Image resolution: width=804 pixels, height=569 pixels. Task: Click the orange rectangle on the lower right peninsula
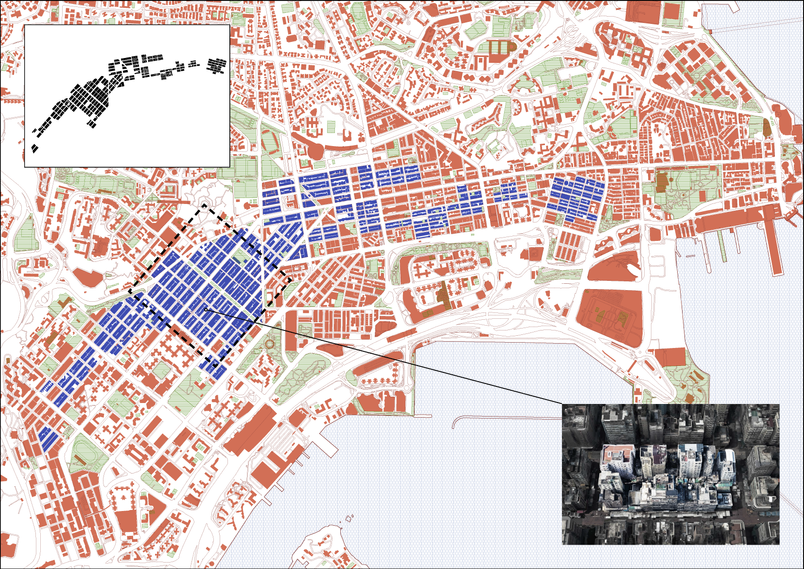[x=671, y=357]
